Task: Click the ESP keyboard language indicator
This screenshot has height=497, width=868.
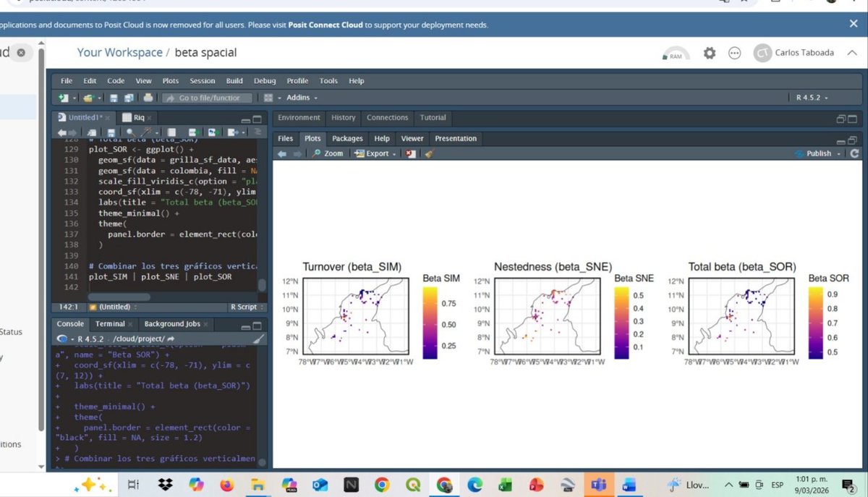Action: (x=778, y=485)
